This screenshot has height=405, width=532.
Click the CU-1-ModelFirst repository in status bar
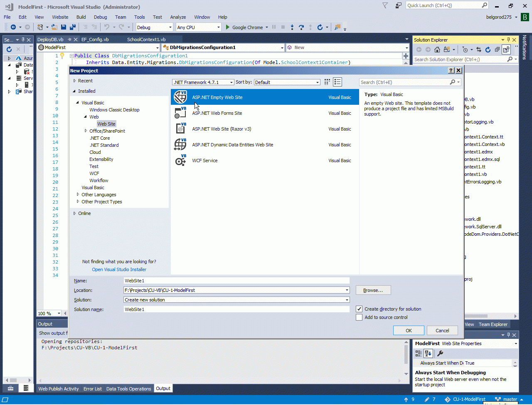(465, 399)
